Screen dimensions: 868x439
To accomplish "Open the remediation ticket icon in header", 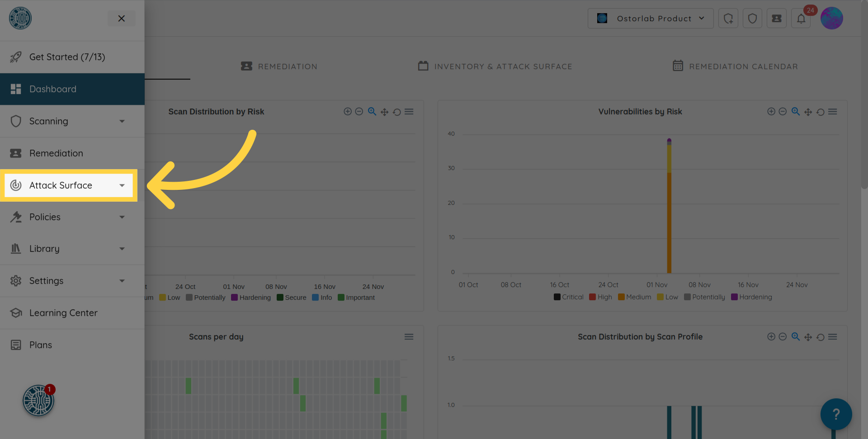I will pyautogui.click(x=776, y=19).
